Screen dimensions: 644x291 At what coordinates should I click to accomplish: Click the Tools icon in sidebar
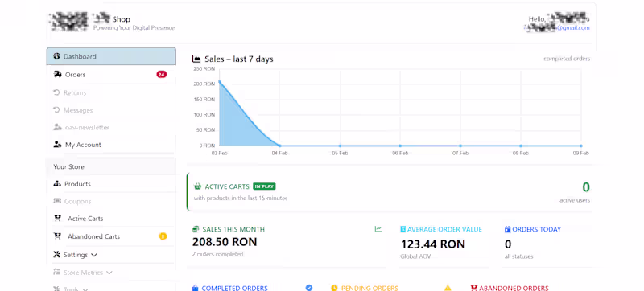(56, 289)
